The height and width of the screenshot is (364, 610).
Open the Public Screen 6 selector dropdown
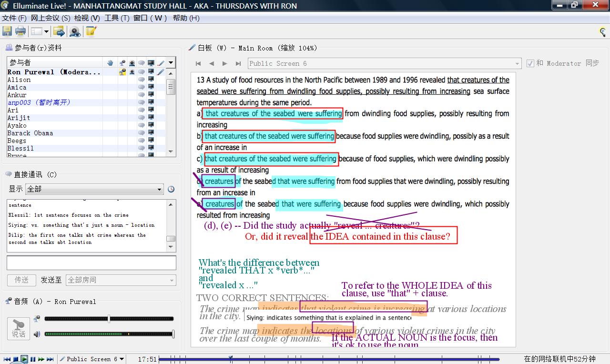pyautogui.click(x=385, y=63)
